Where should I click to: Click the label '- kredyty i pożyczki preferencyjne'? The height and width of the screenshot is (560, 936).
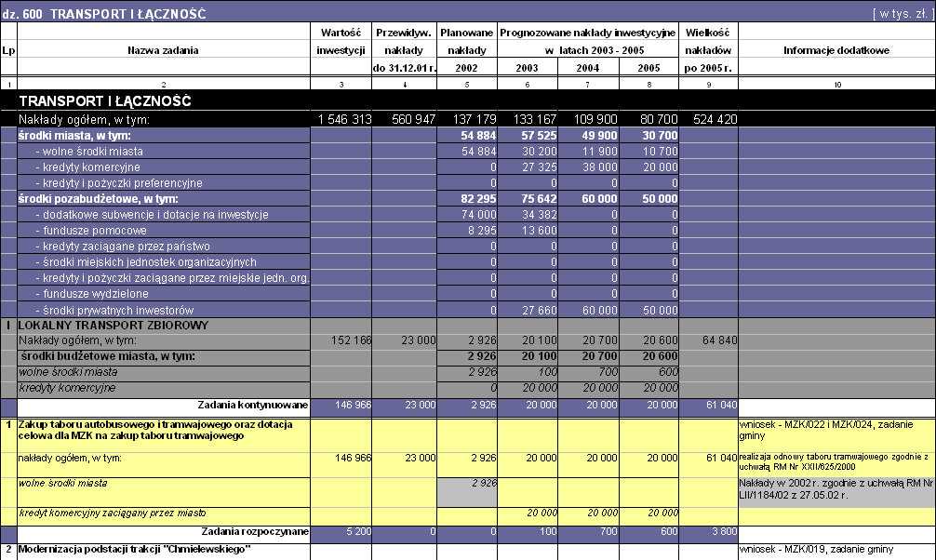point(119,183)
